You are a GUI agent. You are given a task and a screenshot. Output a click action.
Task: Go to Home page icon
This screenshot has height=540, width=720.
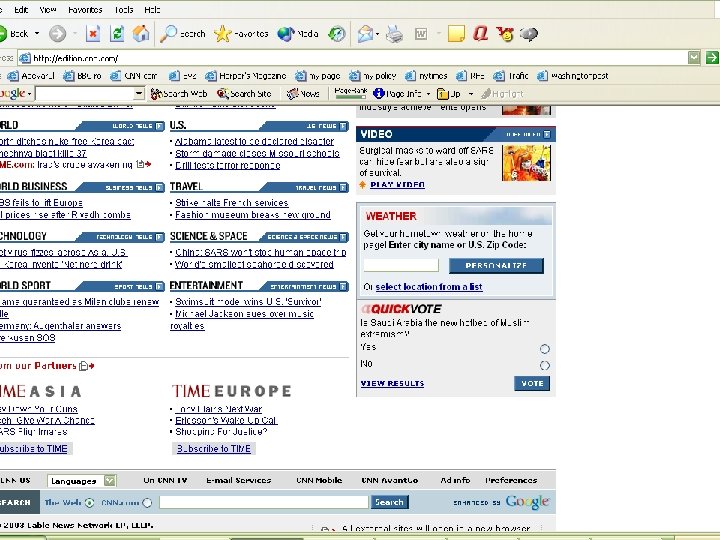(x=141, y=34)
